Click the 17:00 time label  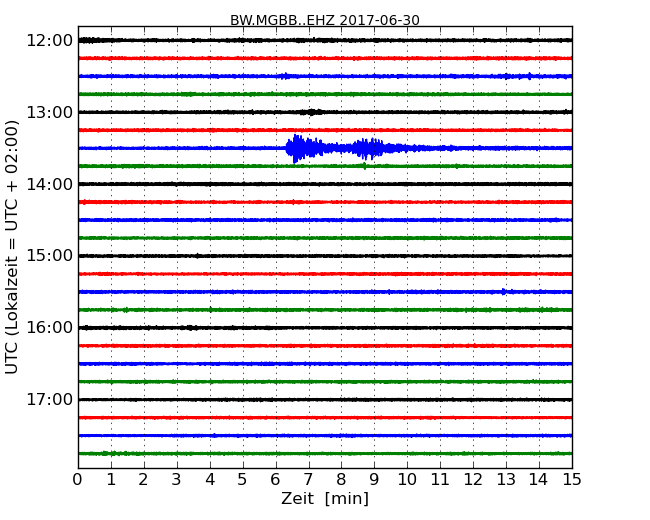(x=49, y=400)
